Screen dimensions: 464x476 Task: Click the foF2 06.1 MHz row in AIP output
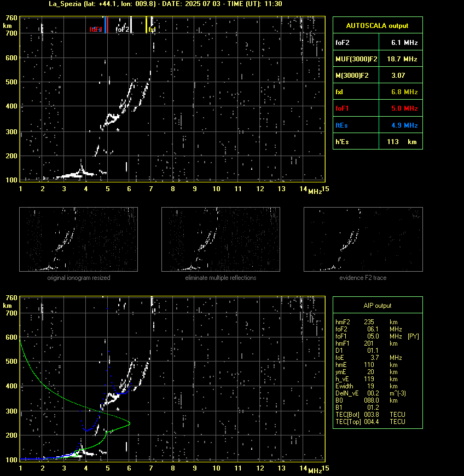[369, 329]
